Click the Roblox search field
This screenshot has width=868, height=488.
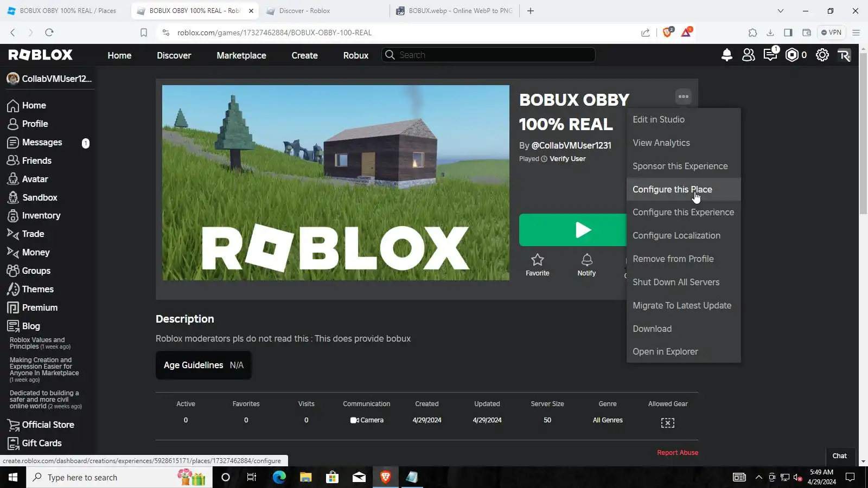(488, 55)
